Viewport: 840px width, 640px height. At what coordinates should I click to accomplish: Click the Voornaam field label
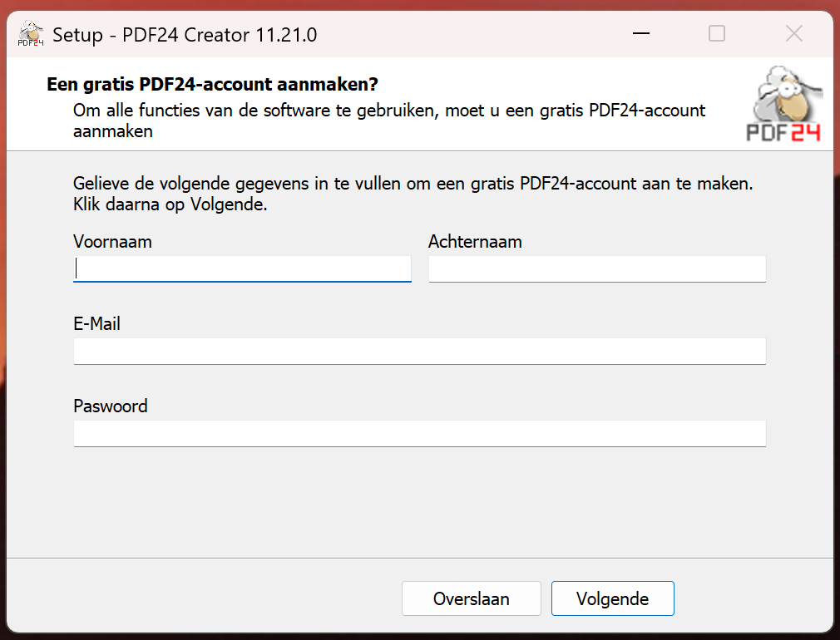[112, 242]
